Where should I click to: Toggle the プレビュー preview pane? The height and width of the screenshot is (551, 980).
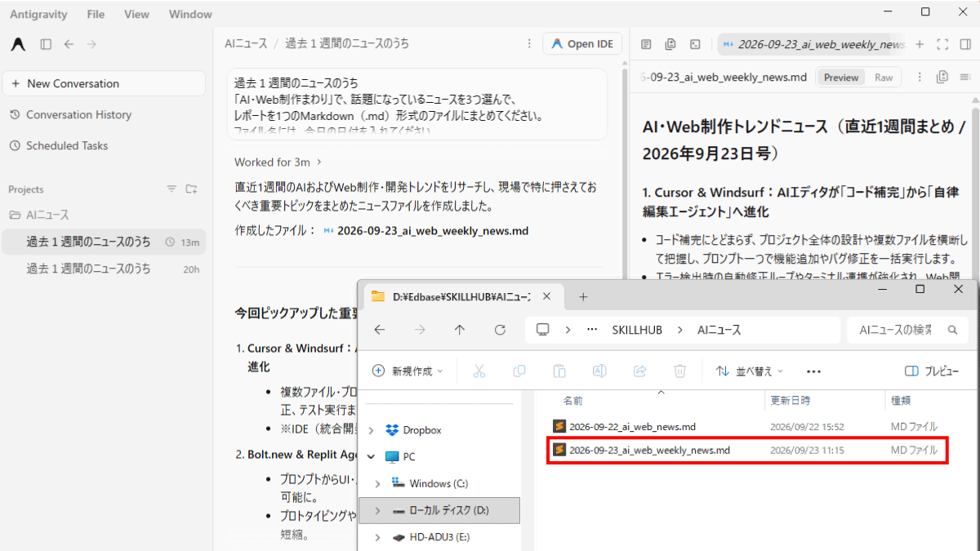[932, 371]
